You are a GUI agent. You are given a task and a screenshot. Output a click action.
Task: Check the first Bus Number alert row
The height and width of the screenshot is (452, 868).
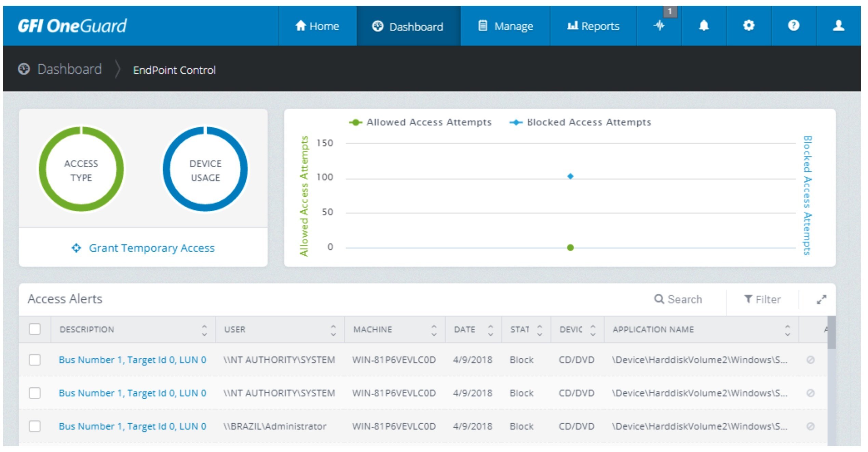pos(35,359)
